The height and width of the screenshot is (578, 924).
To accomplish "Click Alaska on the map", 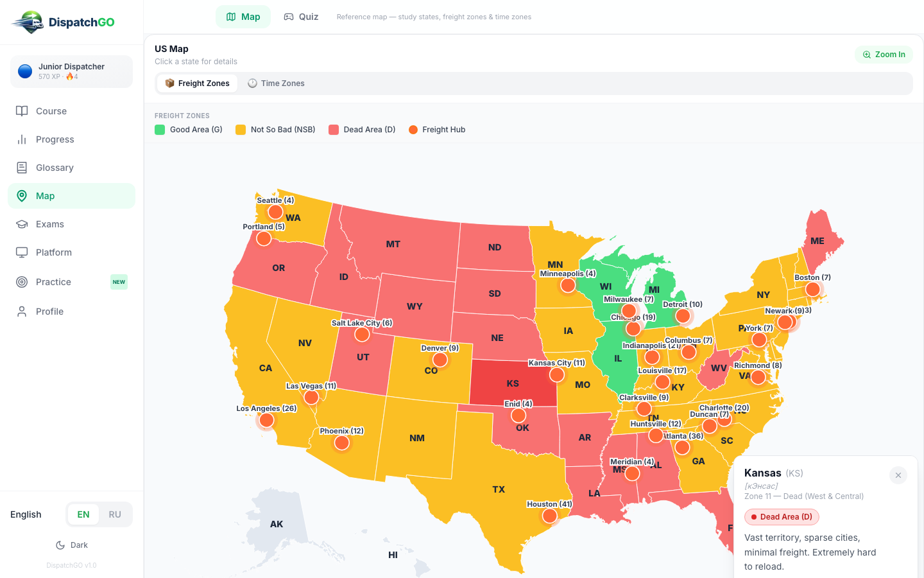I will (x=277, y=524).
